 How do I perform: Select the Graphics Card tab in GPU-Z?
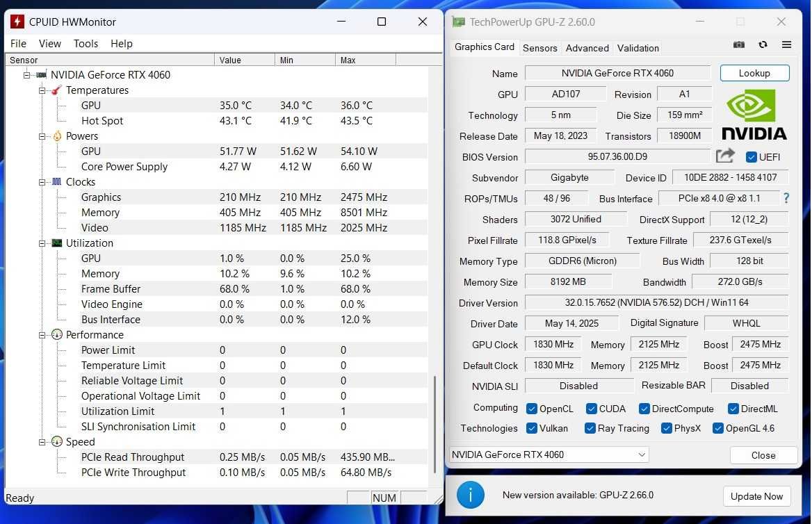click(484, 47)
